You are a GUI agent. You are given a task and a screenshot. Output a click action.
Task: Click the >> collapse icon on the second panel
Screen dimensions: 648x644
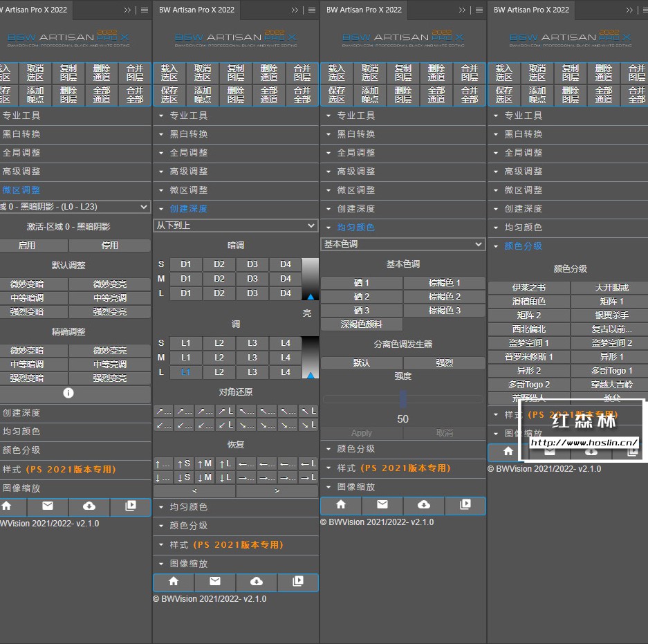point(295,10)
